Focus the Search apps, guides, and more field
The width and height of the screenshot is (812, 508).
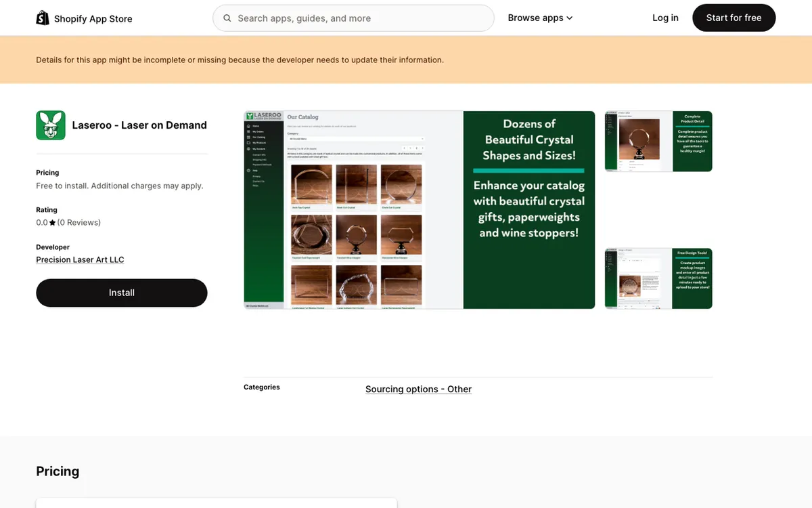[353, 18]
